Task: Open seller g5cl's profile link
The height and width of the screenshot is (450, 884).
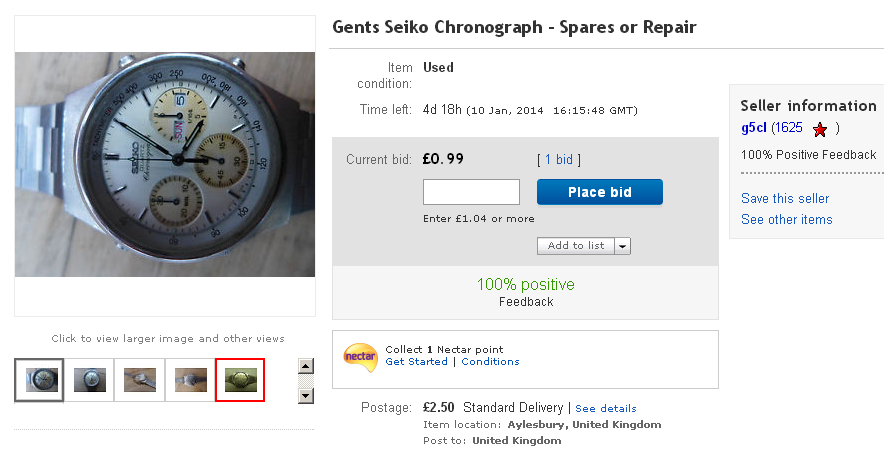Action: pos(753,128)
